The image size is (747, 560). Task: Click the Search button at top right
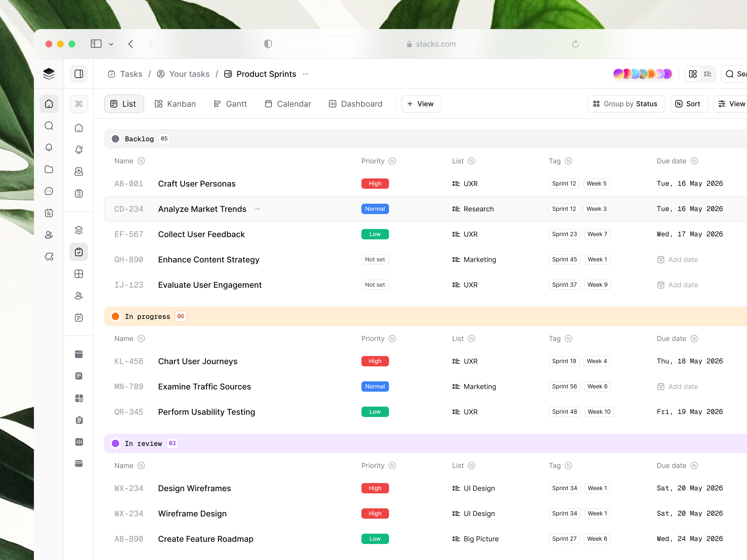[734, 74]
